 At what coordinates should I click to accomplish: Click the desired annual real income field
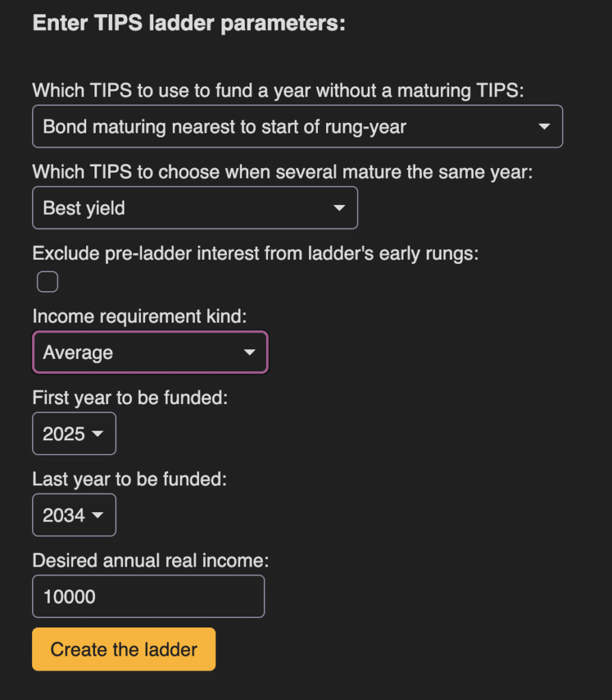(148, 596)
